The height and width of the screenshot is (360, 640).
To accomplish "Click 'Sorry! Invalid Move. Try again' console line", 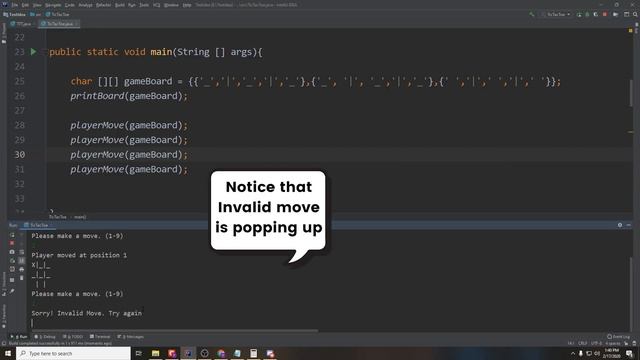I will pos(87,313).
